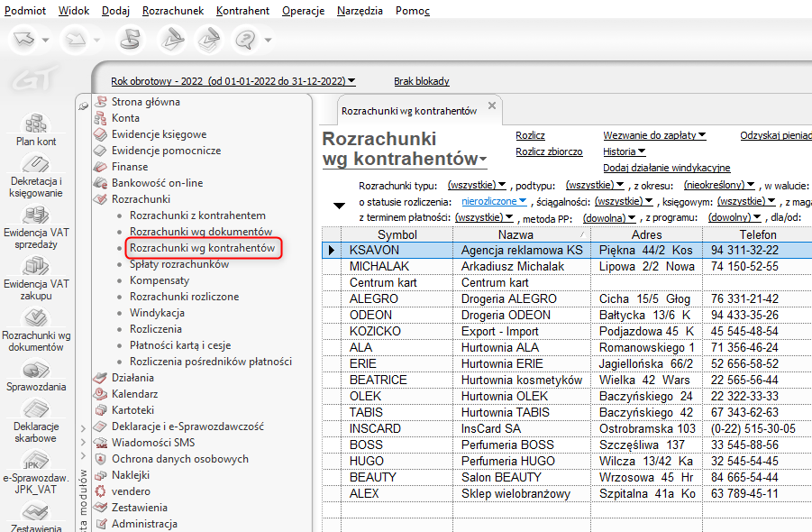Viewport: 812px width, 532px height.
Task: Sort table by the Nazwa column header
Action: coord(521,234)
